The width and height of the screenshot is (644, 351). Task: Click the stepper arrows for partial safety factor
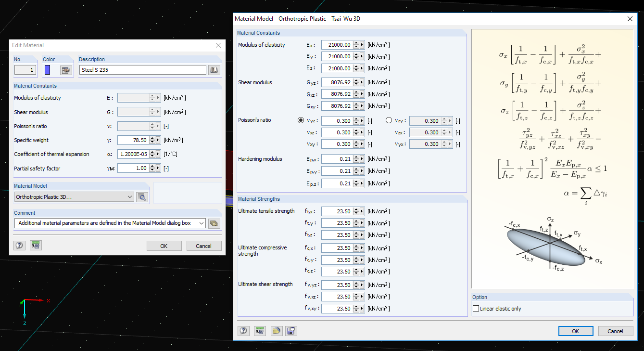[x=152, y=169]
